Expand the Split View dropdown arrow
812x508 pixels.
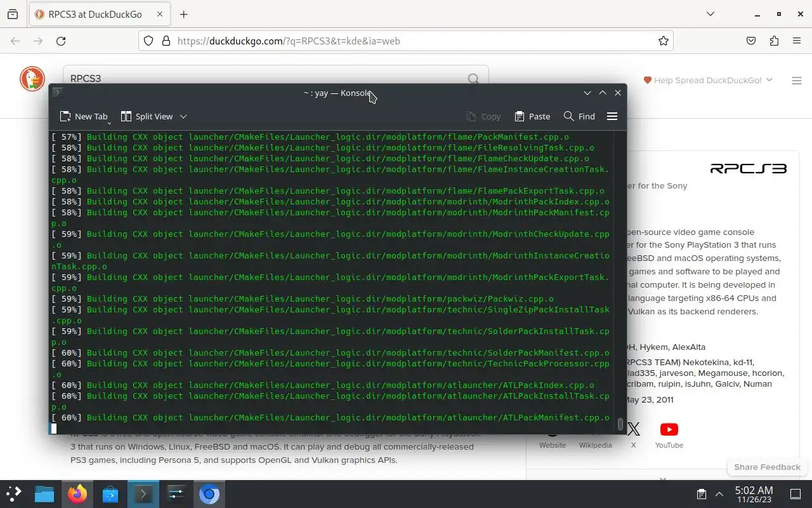(183, 116)
